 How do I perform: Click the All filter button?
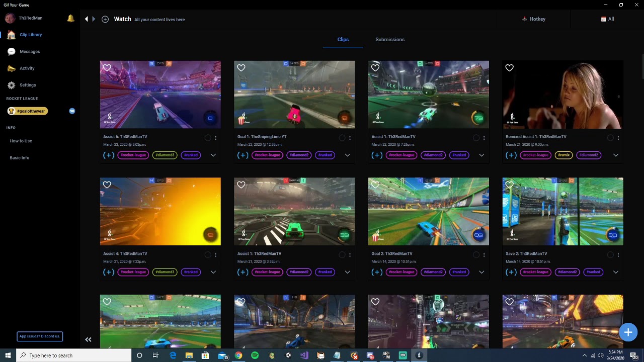click(607, 19)
